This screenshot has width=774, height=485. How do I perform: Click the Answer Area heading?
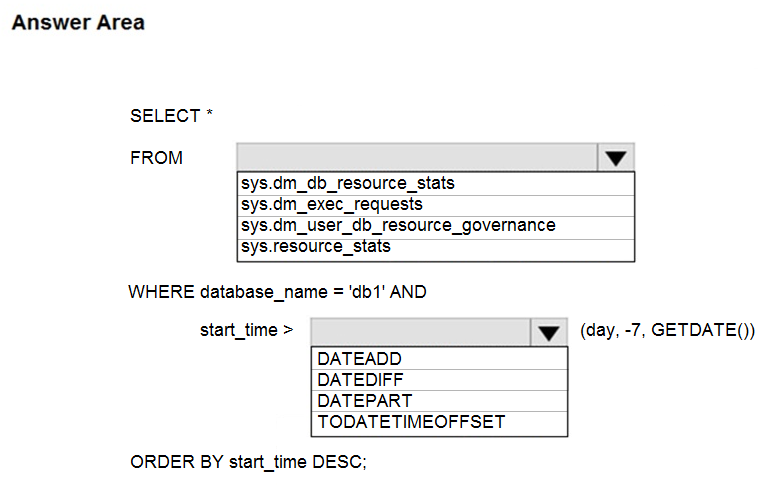pyautogui.click(x=78, y=22)
